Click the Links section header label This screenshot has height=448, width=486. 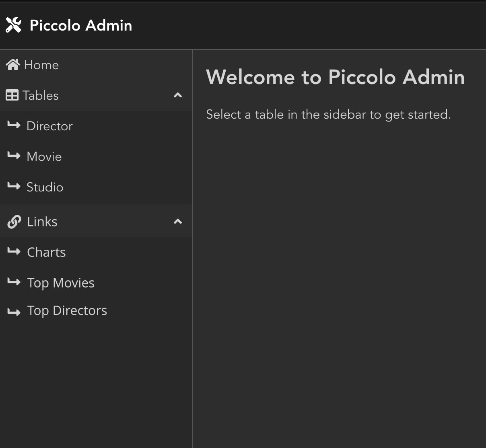coord(42,222)
